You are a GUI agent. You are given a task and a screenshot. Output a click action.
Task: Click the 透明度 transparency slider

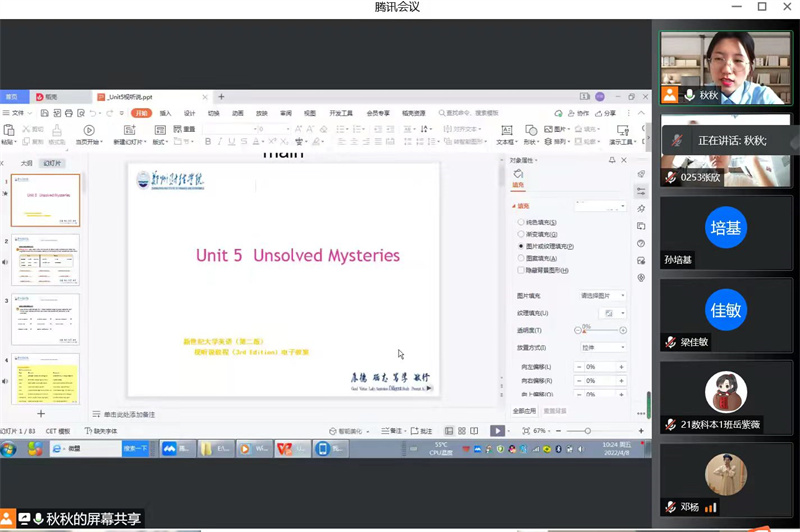(x=600, y=330)
